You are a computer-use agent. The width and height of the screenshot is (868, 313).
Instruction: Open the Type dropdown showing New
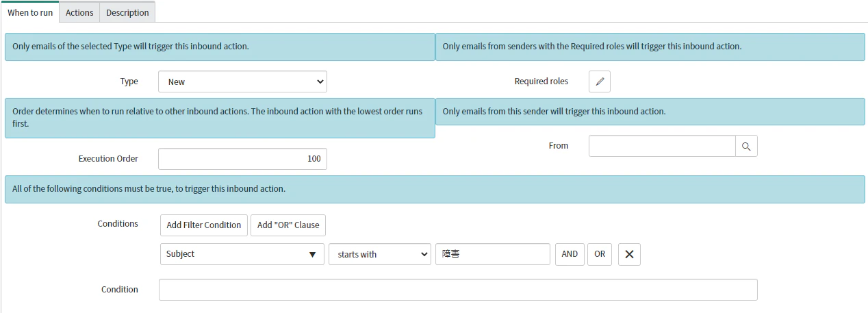point(242,82)
